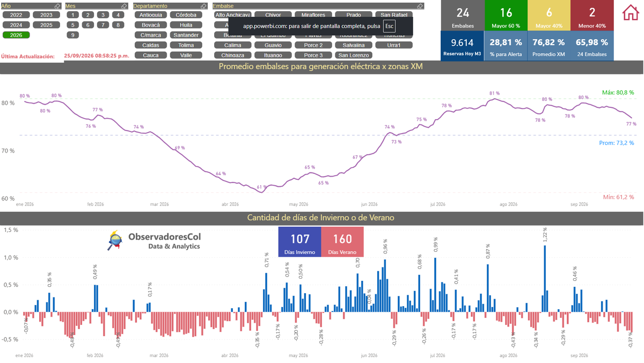Choose the Boyacá department
This screenshot has height=363, width=644.
point(151,25)
